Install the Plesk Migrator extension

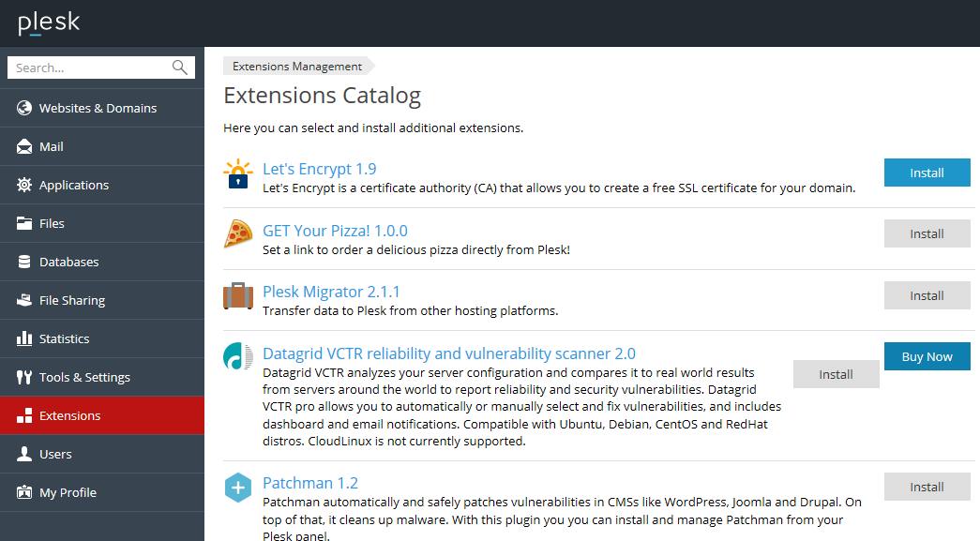(x=927, y=295)
